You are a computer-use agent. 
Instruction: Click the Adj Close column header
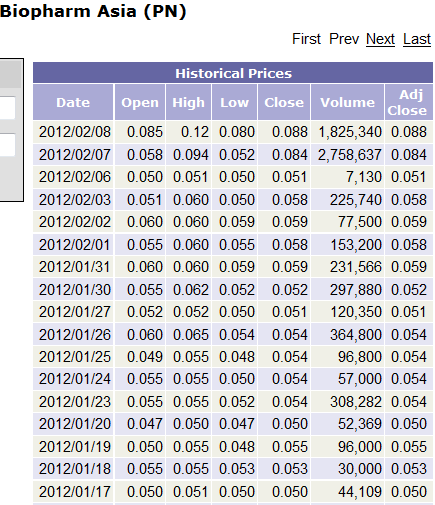point(409,102)
